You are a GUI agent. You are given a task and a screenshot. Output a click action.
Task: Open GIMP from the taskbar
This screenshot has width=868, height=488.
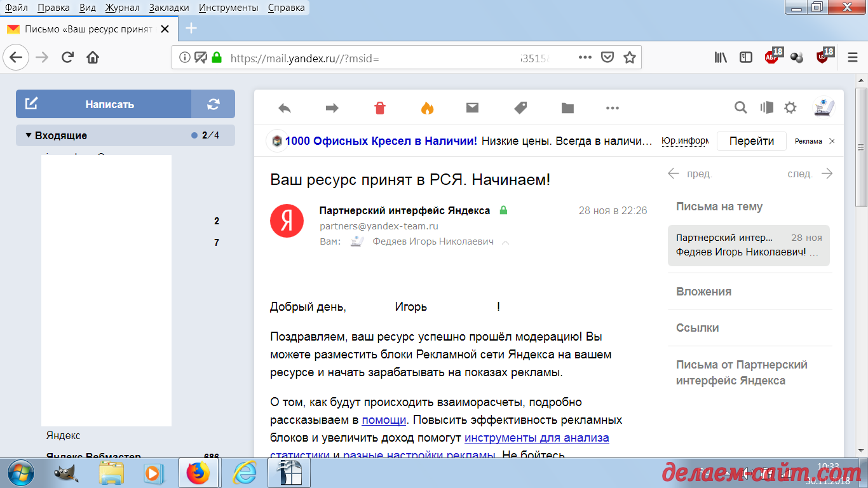(x=66, y=473)
